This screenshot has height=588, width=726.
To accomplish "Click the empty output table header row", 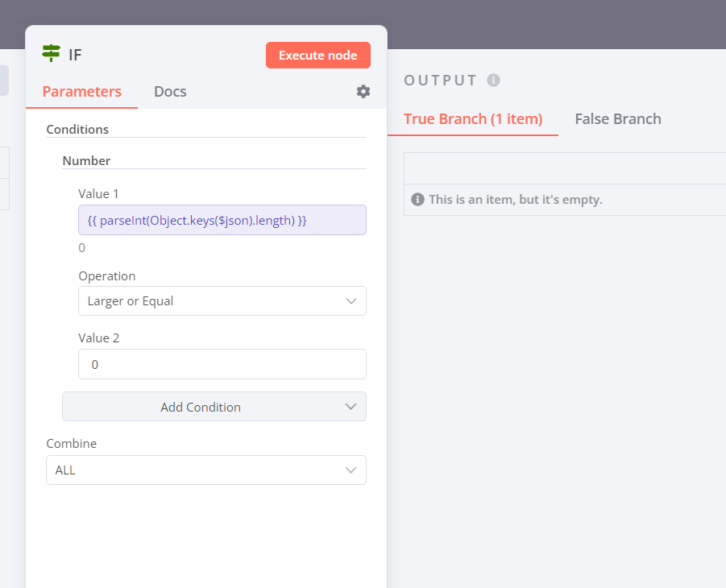I will coord(564,168).
